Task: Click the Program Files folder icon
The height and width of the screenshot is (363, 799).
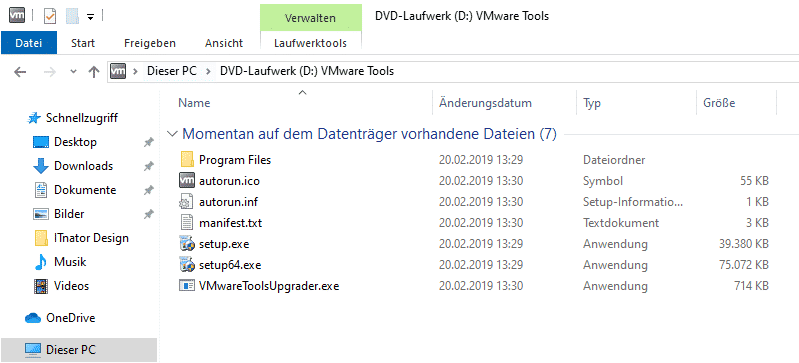Action: 188,160
